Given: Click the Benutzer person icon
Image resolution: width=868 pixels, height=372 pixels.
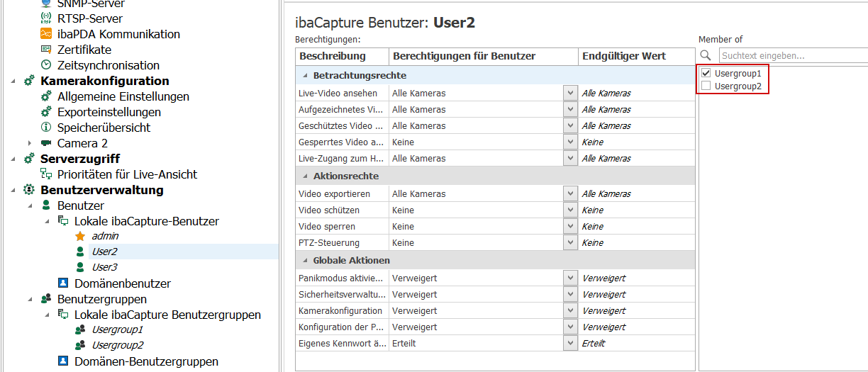Looking at the screenshot, I should click(x=46, y=205).
